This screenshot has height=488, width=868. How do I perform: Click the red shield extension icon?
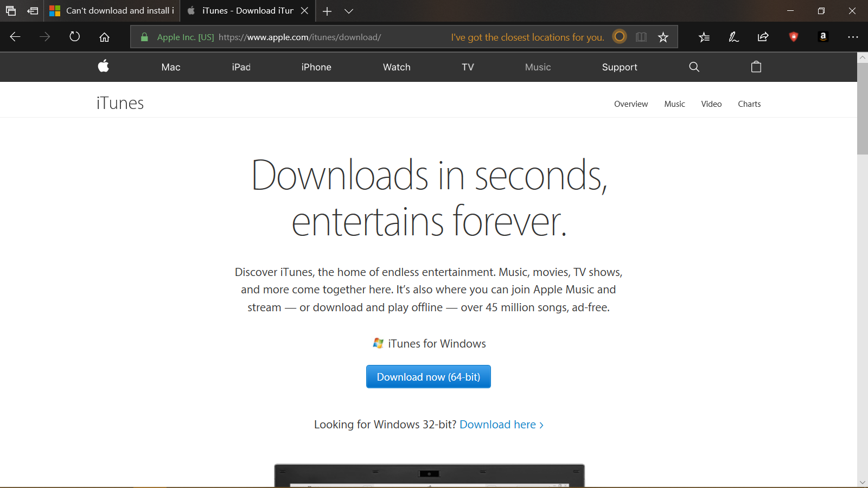pos(794,37)
